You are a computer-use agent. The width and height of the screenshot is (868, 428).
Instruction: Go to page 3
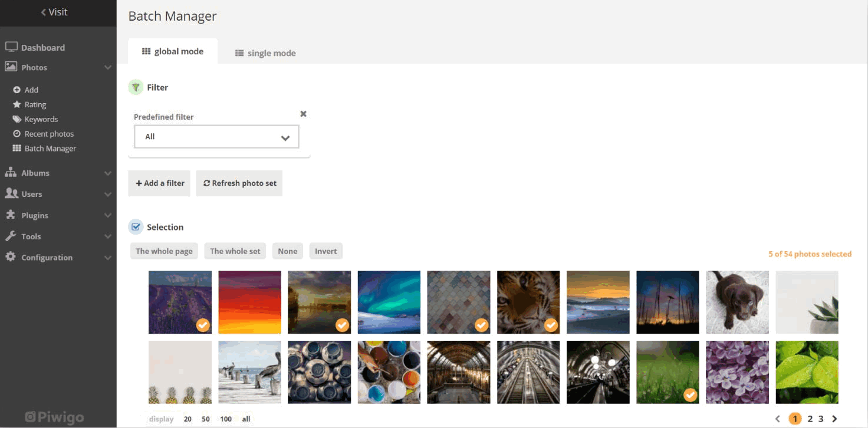click(821, 419)
